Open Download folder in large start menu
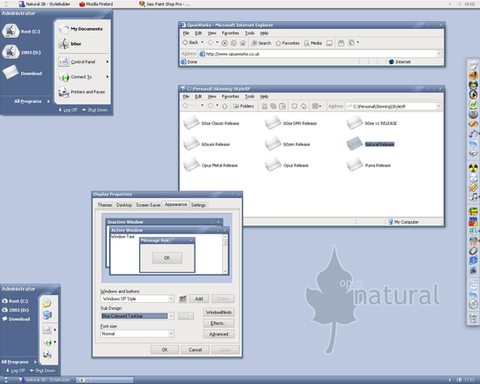The image size is (480, 384). (22, 73)
